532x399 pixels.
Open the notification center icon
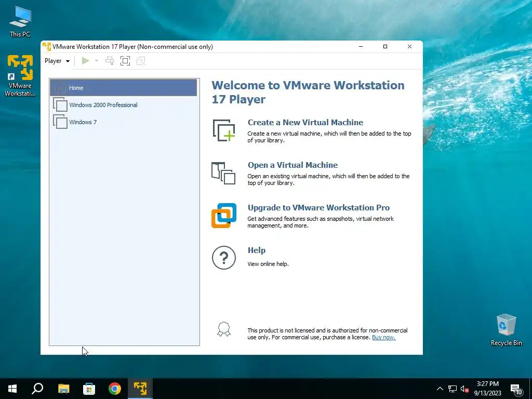click(x=516, y=389)
